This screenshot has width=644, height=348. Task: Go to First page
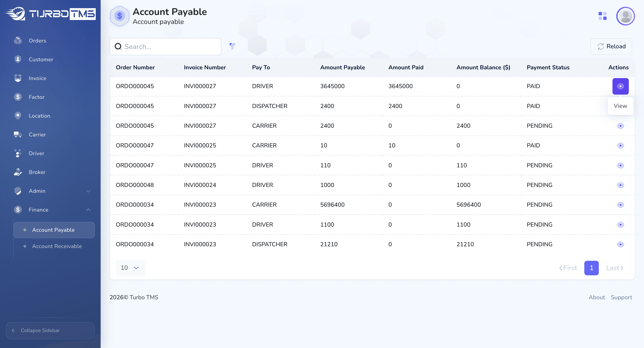coord(568,268)
